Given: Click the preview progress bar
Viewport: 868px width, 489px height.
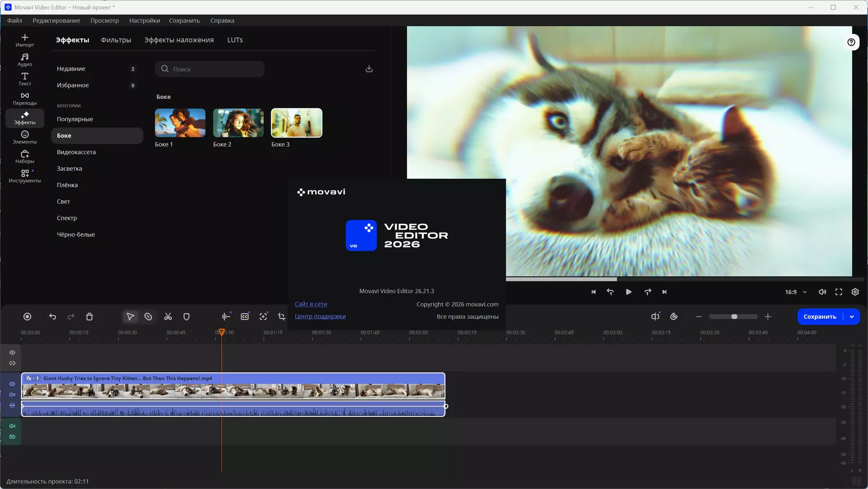Looking at the screenshot, I should pos(685,279).
